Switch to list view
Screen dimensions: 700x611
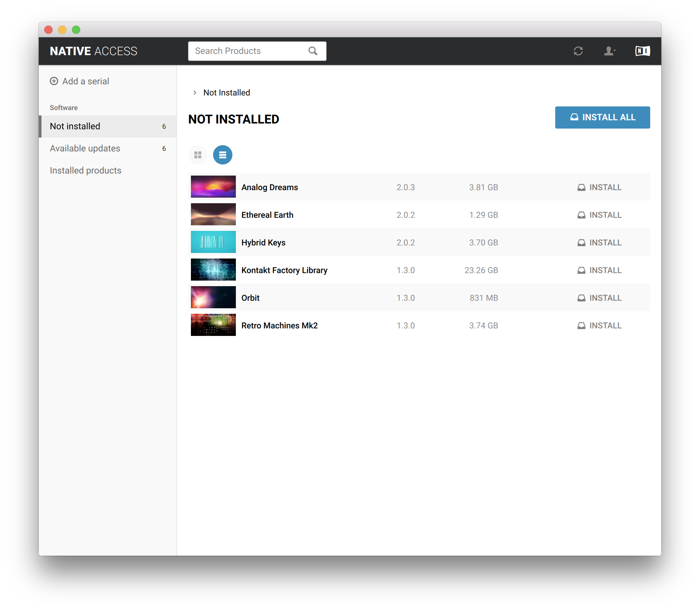point(222,155)
